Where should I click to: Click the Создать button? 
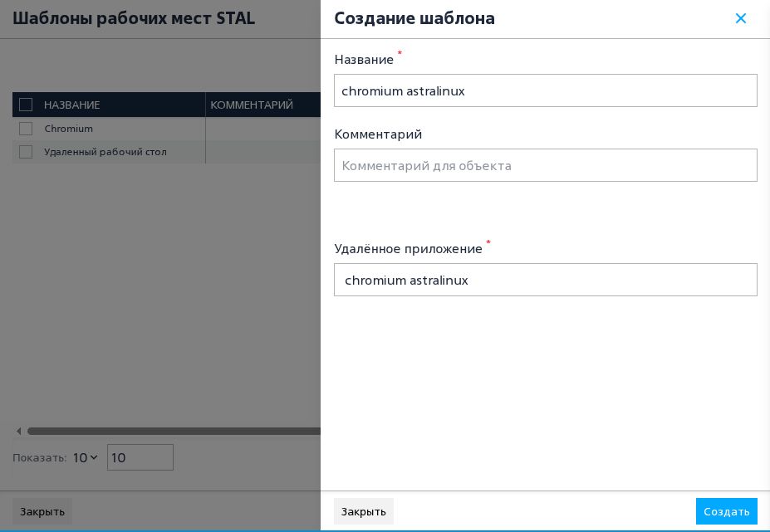(x=726, y=511)
